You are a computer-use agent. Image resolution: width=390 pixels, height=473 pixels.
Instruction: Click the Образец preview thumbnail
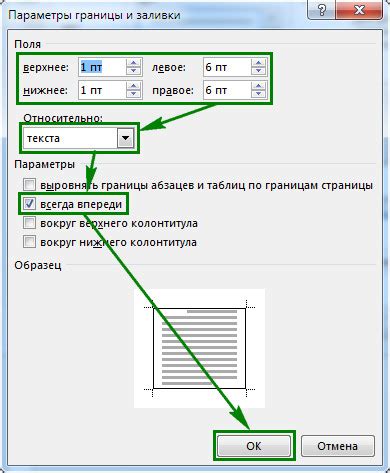199,348
